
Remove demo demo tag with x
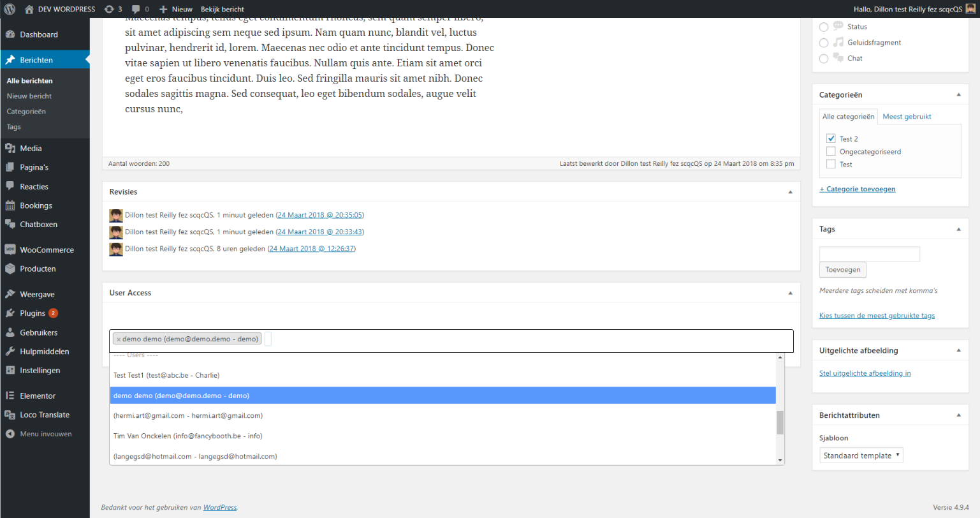pos(119,339)
